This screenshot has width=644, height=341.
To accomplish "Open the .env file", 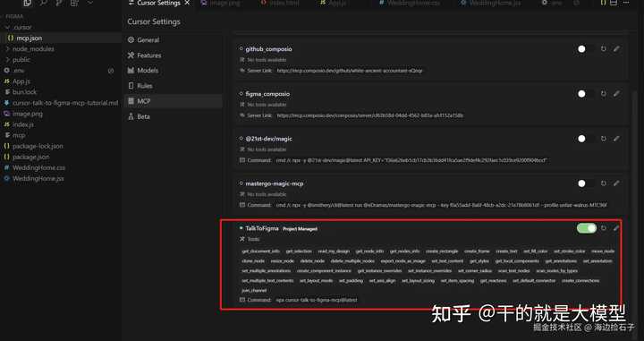I will tap(61, 70).
